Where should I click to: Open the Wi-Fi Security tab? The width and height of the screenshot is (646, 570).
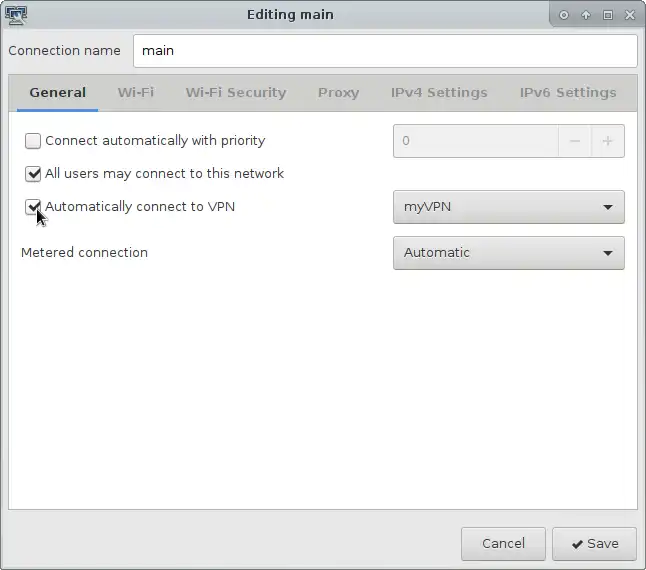point(236,93)
